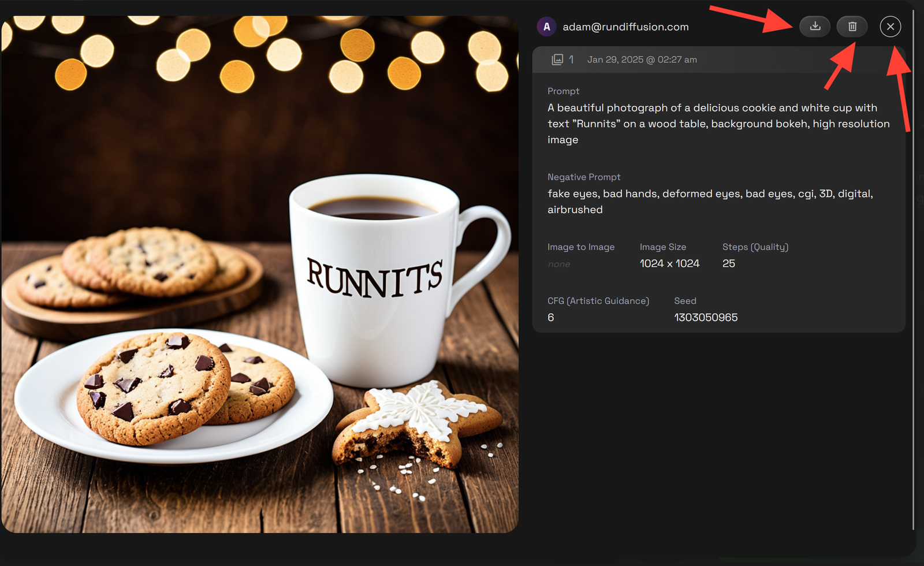The image size is (924, 566).
Task: Close the image details panel
Action: point(890,27)
